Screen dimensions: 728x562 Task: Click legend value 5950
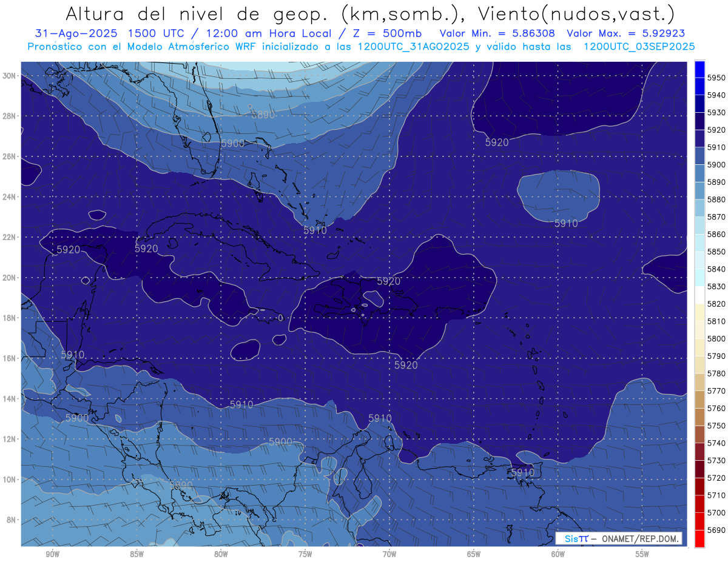coord(716,78)
